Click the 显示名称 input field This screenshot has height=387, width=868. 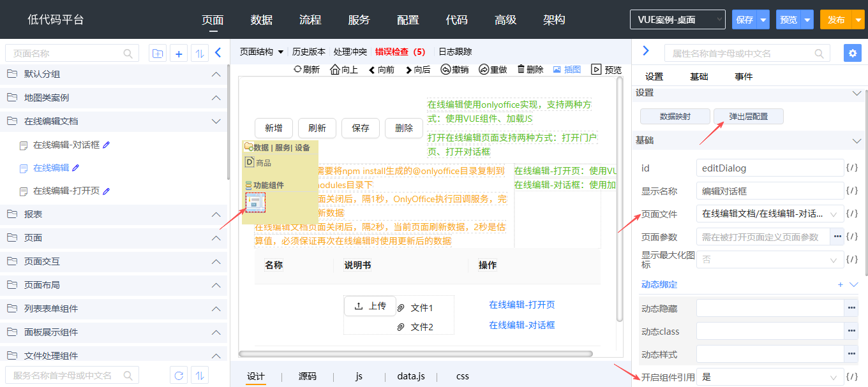770,191
